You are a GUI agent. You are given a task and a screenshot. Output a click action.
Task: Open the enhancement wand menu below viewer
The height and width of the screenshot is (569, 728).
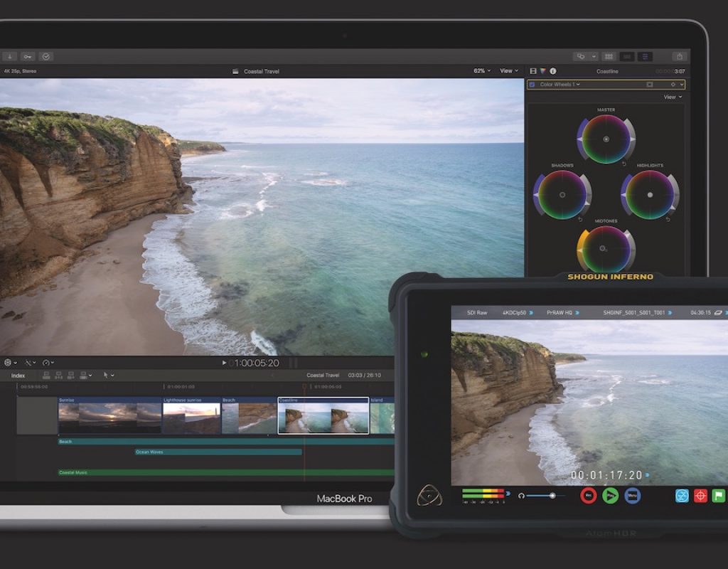point(30,362)
